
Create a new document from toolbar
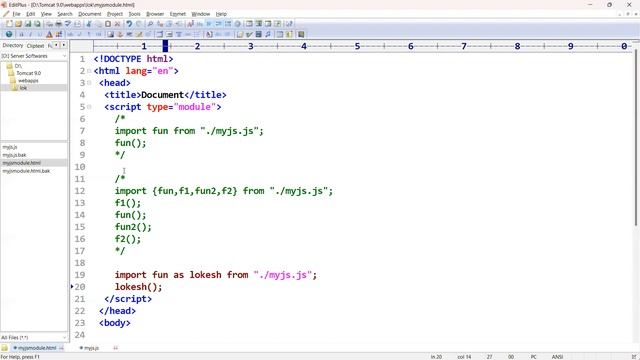coord(9,24)
